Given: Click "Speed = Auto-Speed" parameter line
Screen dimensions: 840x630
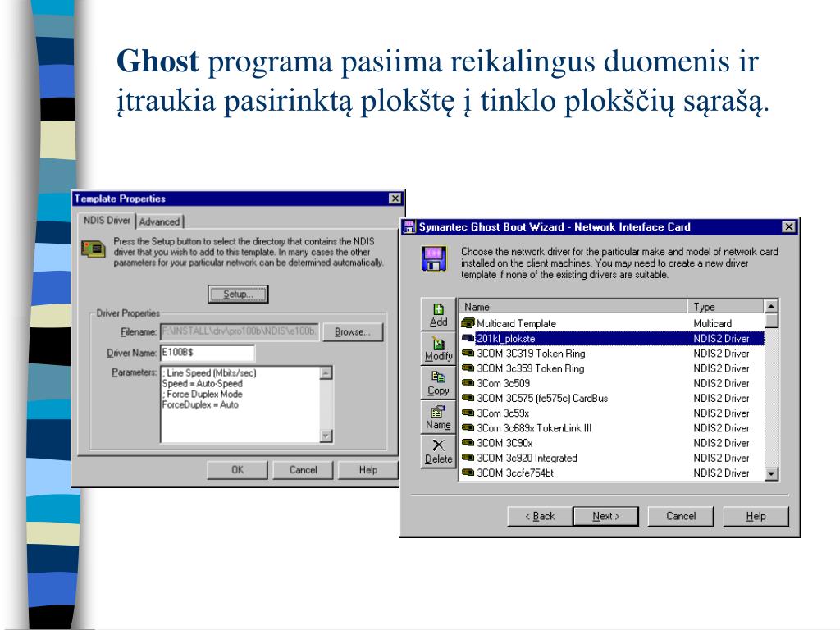Looking at the screenshot, I should 203,384.
